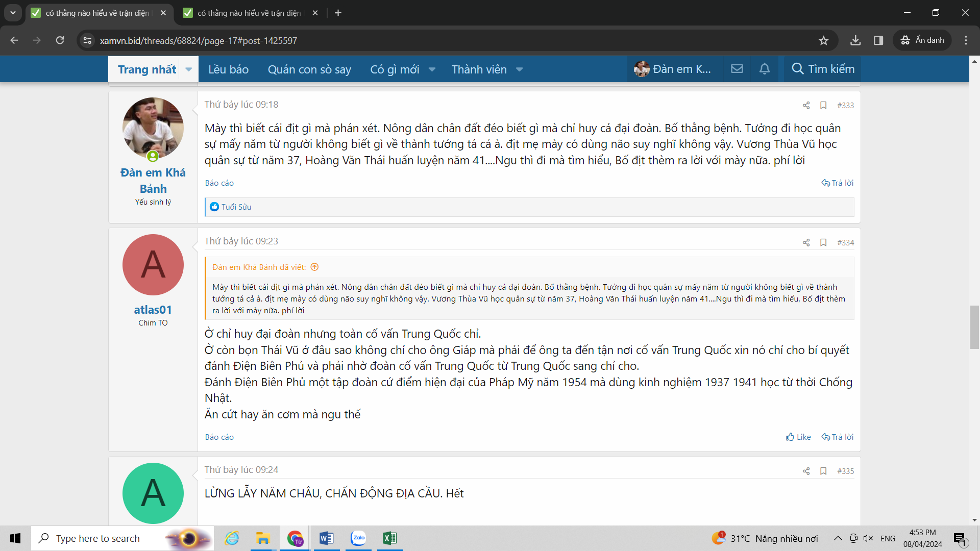The height and width of the screenshot is (551, 980).
Task: Open the inbox envelope icon
Action: tap(737, 69)
